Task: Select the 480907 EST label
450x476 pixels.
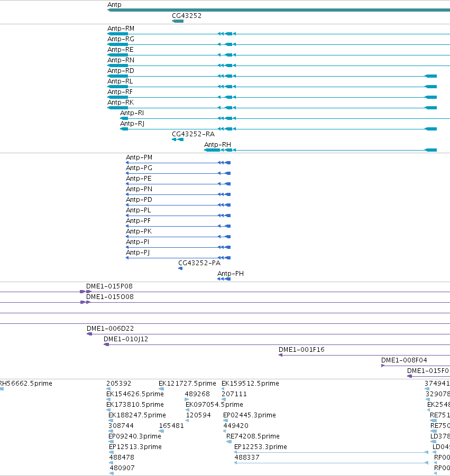Action: point(122,468)
